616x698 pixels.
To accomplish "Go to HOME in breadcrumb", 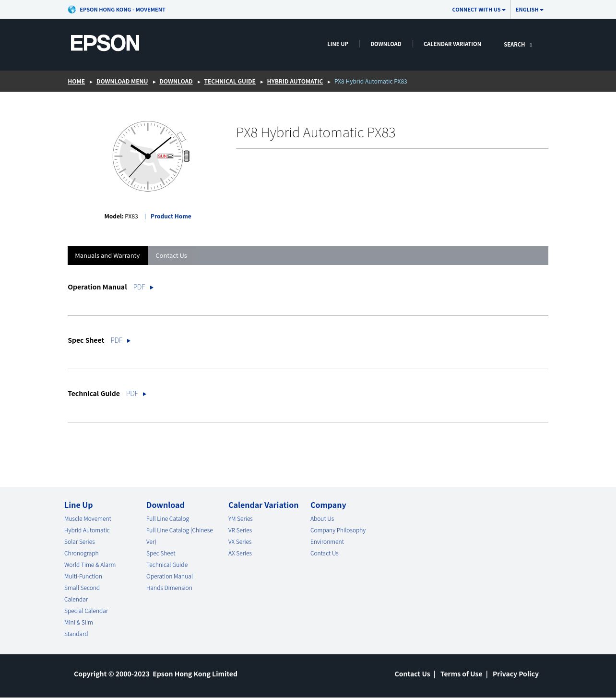I will (x=76, y=82).
